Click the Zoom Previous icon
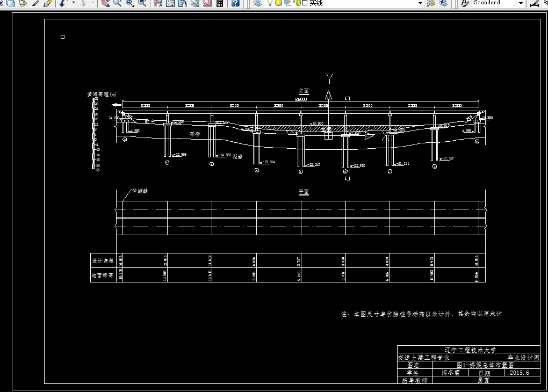This screenshot has width=548, height=392. pyautogui.click(x=142, y=3)
